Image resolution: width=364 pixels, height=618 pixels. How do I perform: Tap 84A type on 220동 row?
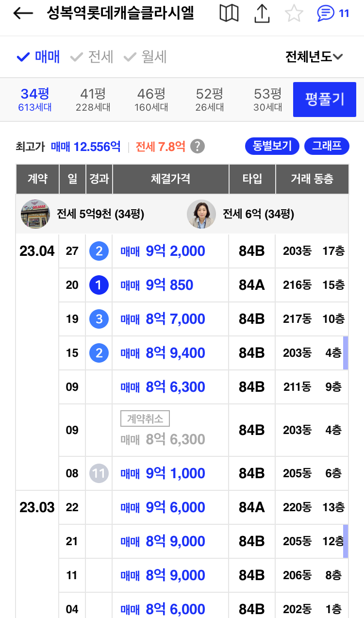(x=252, y=507)
